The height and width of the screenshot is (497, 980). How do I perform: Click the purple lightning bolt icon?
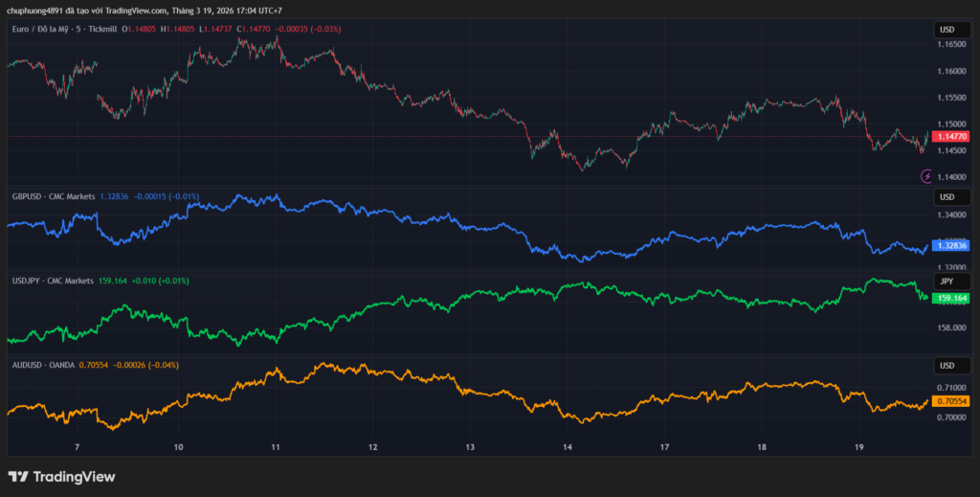925,176
